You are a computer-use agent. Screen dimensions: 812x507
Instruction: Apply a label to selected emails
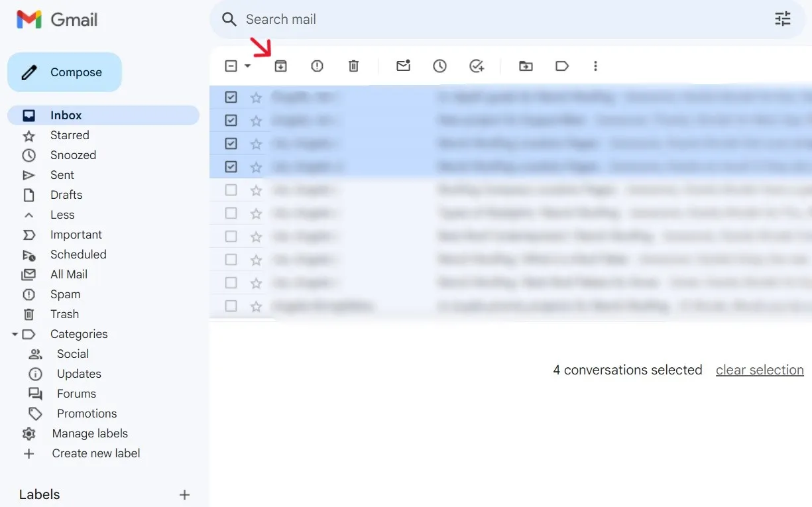click(x=562, y=66)
